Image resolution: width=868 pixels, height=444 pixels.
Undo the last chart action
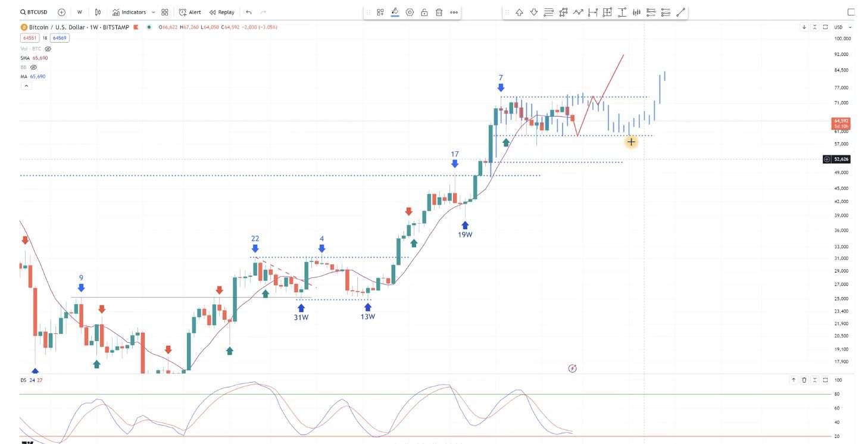[x=249, y=12]
